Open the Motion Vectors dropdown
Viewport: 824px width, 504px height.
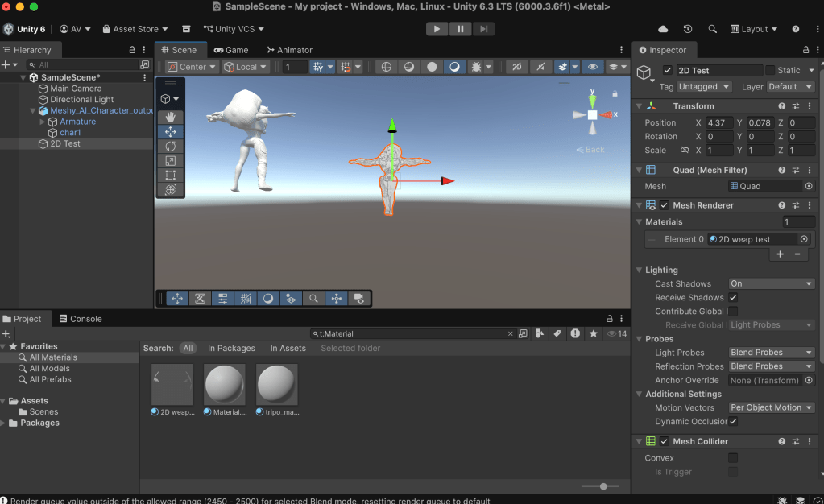click(x=771, y=408)
